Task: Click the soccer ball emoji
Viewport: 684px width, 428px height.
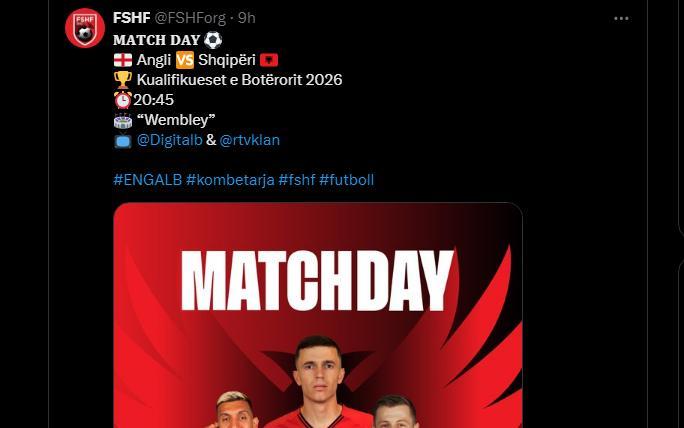Action: (213, 40)
